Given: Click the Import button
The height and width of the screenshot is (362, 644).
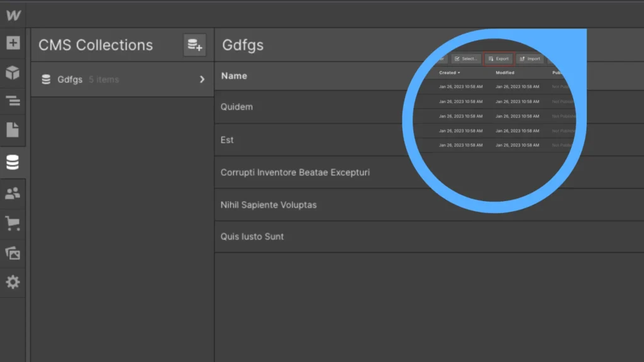Looking at the screenshot, I should pyautogui.click(x=530, y=59).
